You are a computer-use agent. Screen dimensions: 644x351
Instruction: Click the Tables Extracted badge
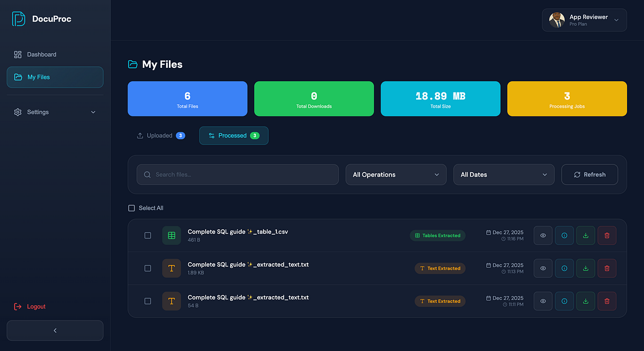437,236
